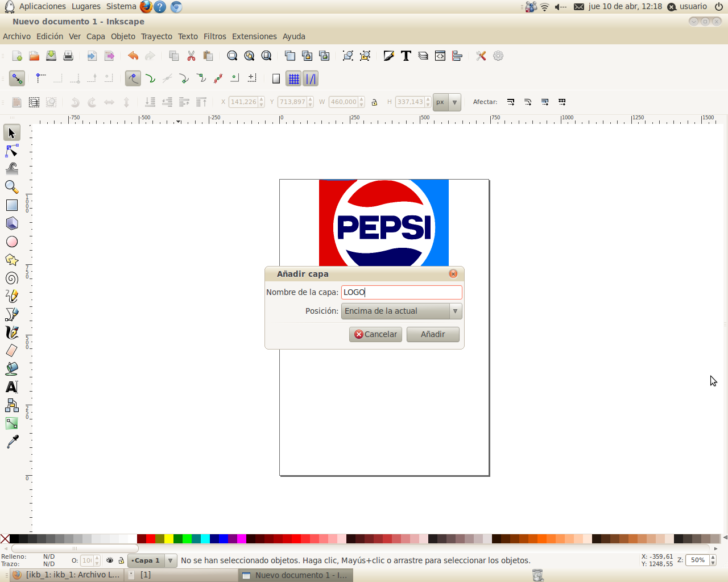
Task: Toggle the width/height lock ratio padlock
Action: [374, 102]
